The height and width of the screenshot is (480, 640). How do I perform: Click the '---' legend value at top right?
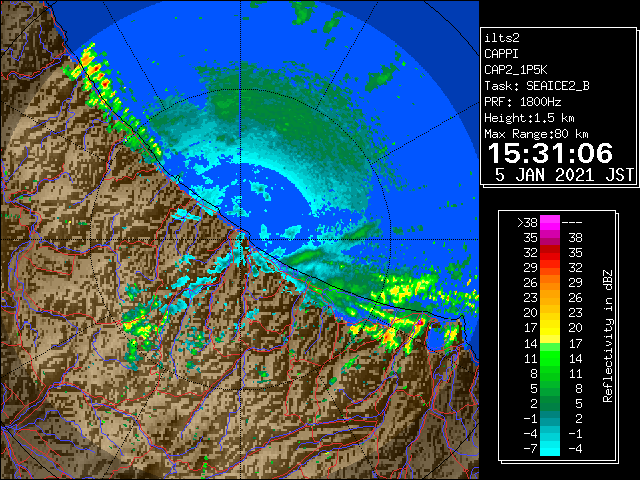tap(572, 223)
